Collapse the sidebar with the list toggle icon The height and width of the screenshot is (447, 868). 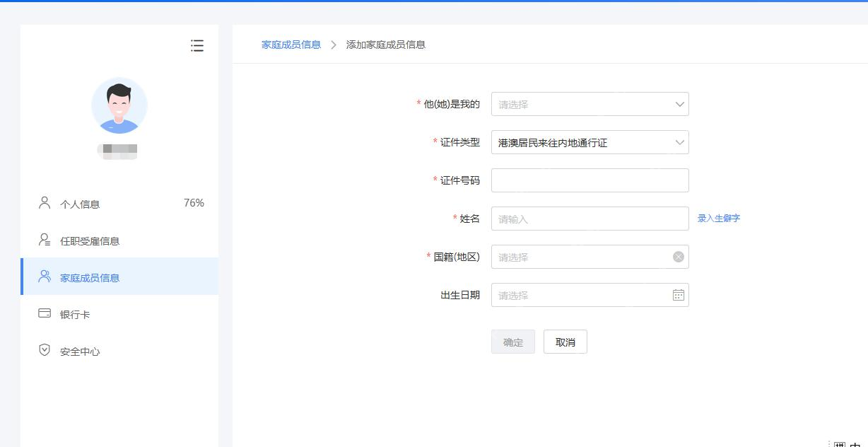197,46
